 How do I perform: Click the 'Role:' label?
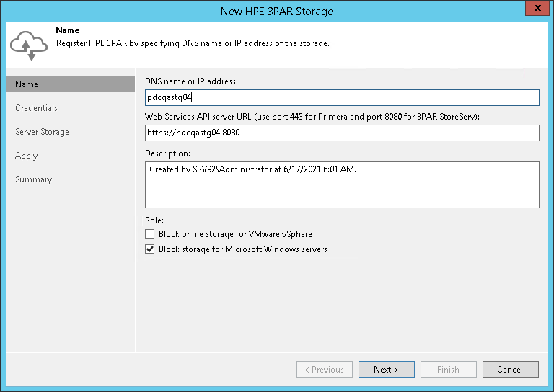point(154,220)
